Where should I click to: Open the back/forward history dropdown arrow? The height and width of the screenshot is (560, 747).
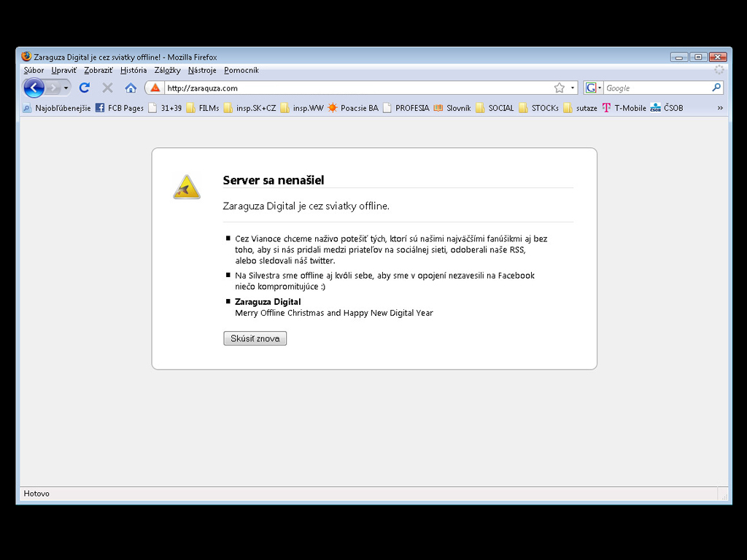point(66,87)
